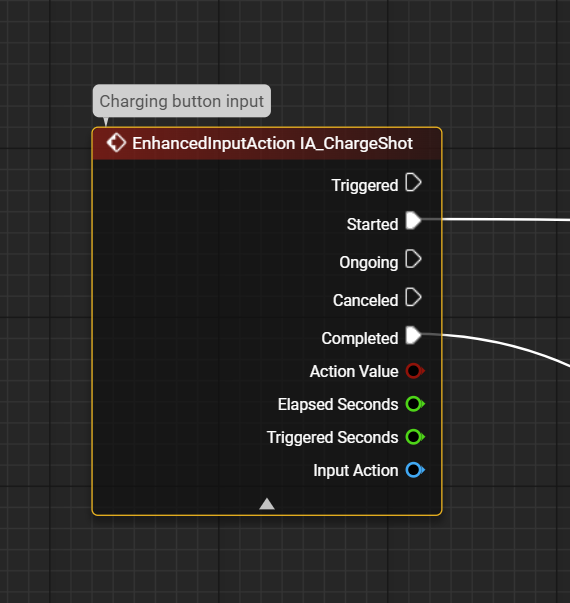The image size is (570, 603).
Task: Click the red Action Value pin circle
Action: (414, 371)
